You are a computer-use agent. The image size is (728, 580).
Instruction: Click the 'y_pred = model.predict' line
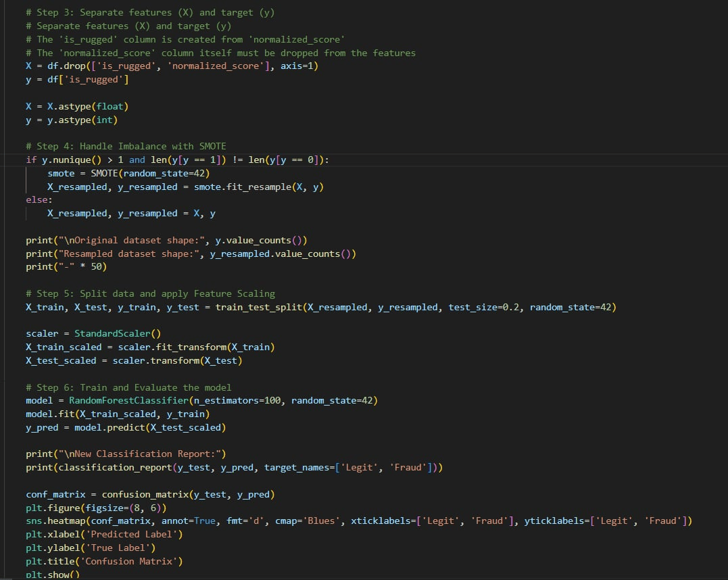[126, 427]
